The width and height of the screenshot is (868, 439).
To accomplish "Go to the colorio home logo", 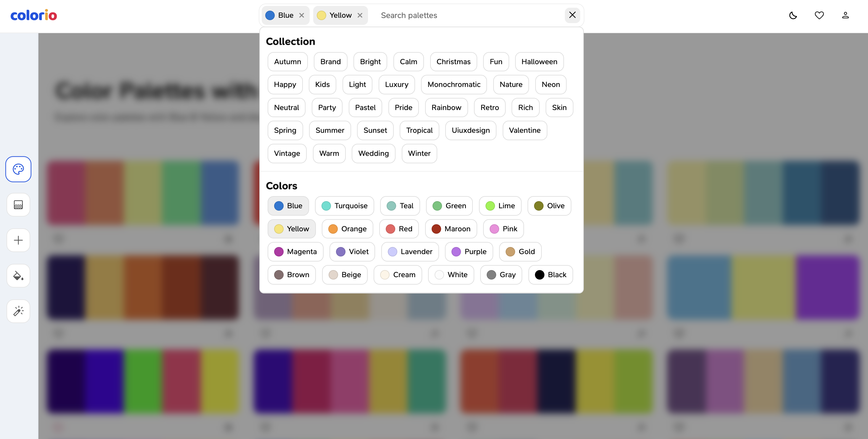I will [34, 15].
